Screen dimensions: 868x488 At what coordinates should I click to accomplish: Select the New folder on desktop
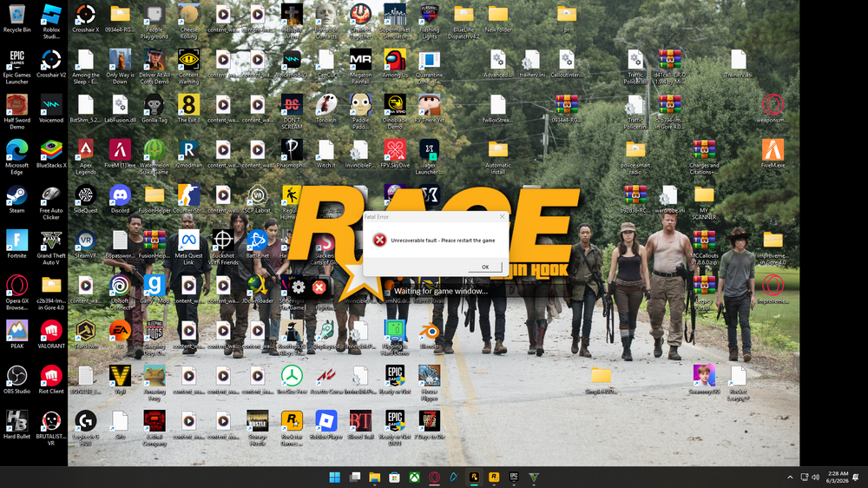pos(497,19)
